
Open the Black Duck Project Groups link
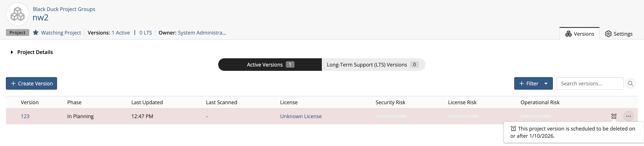tap(64, 9)
